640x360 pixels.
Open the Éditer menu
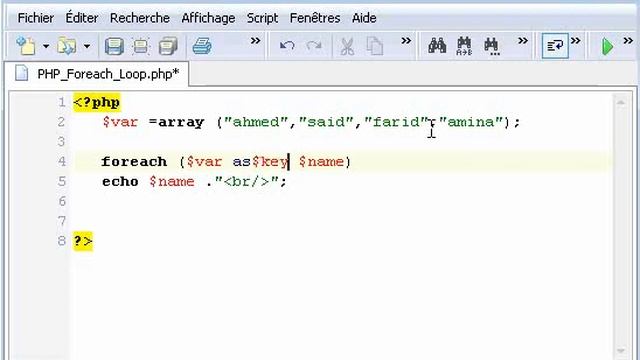tap(82, 18)
